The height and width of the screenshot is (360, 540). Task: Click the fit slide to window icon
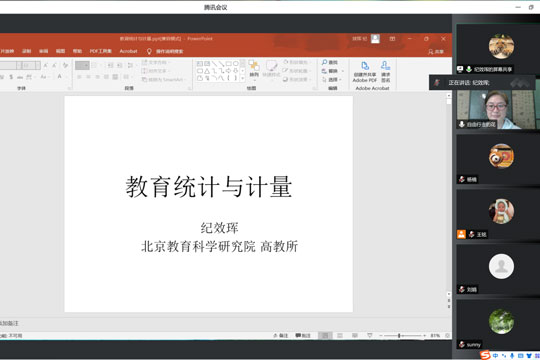pos(447,336)
